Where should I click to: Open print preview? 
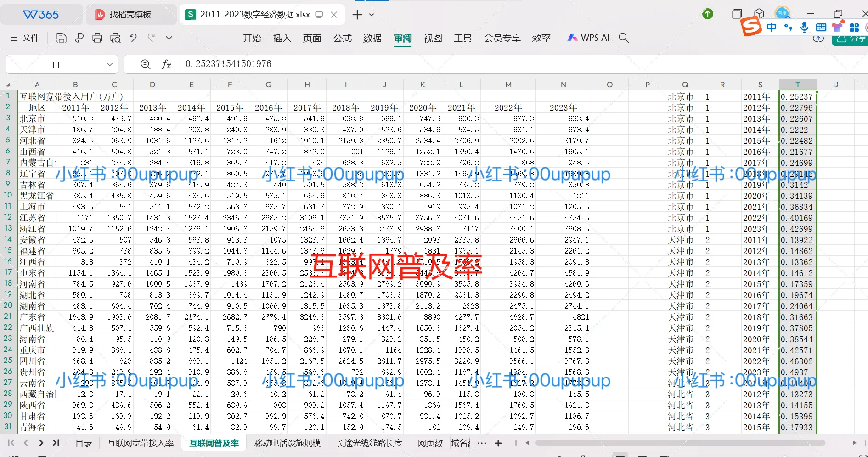[115, 38]
